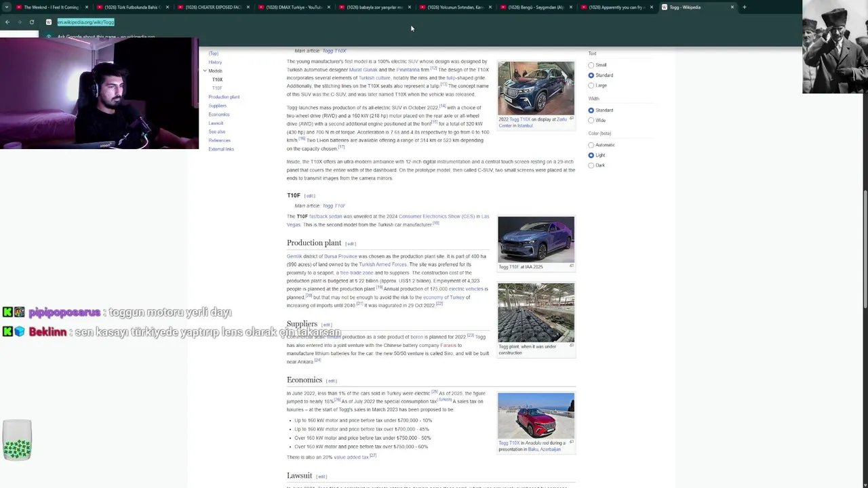Enlarge the 2022 Togg T10X image via enlarge icon
Screen dimensions: 868x488
pos(571,119)
